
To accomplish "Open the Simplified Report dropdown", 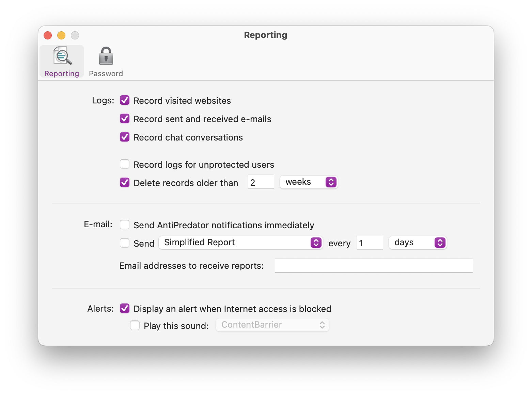I will 240,243.
